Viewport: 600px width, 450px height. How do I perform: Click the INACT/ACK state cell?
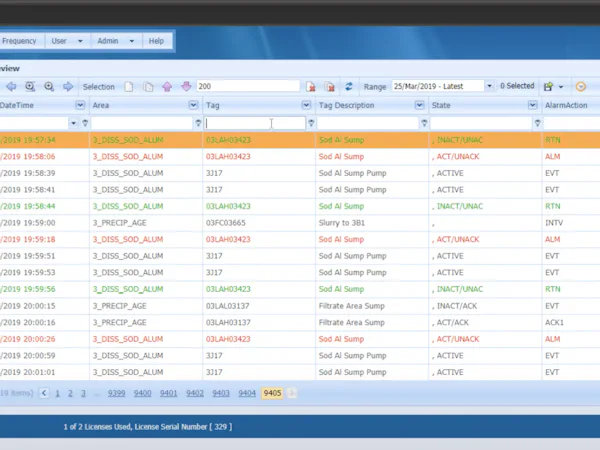pos(457,306)
